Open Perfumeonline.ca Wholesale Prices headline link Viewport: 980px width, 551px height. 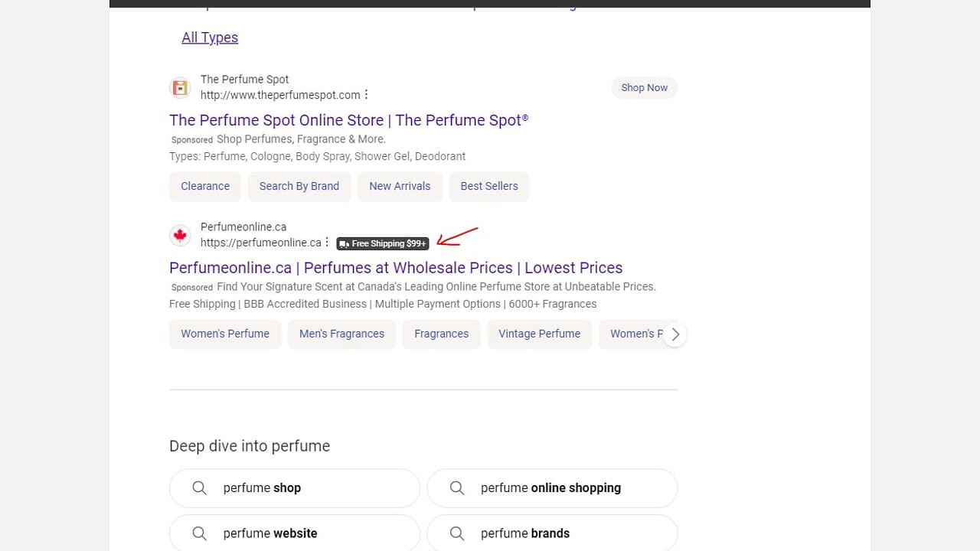[396, 268]
